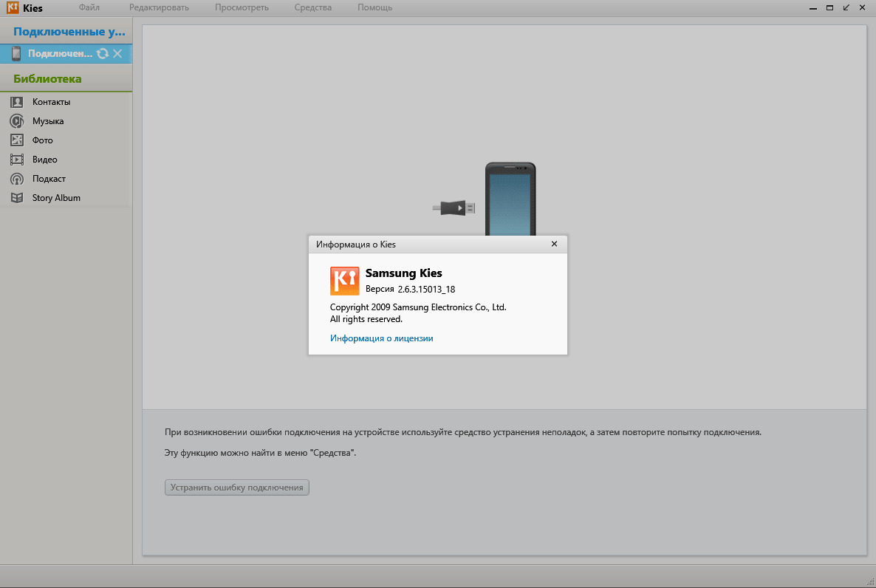Click the Story Album book icon
876x588 pixels.
17,198
